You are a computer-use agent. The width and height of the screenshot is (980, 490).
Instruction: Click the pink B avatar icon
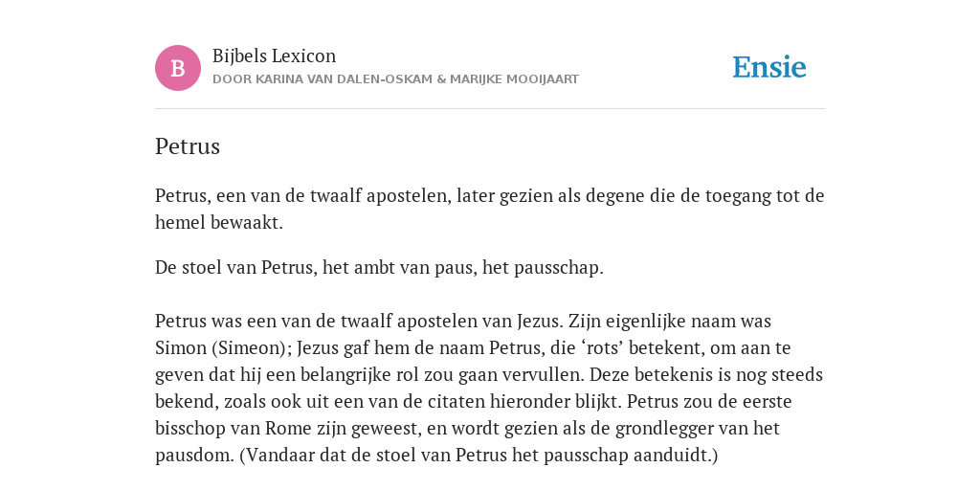[x=178, y=68]
